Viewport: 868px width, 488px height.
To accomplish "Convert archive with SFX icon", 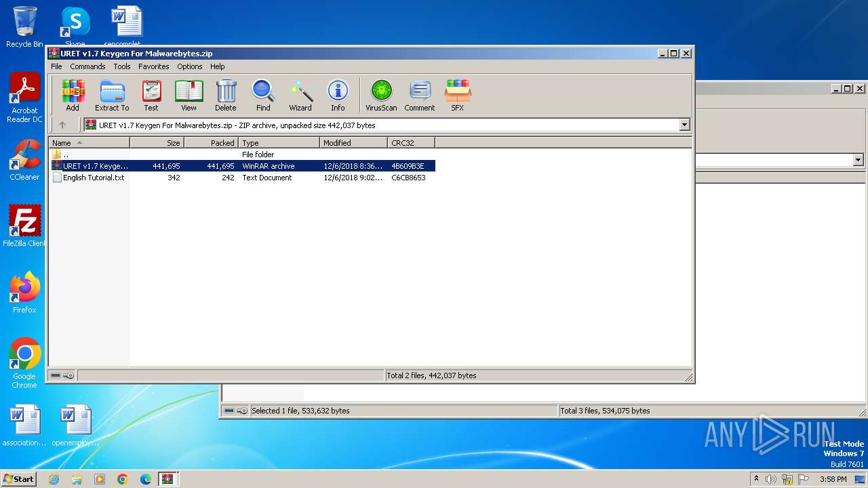I will coord(458,95).
